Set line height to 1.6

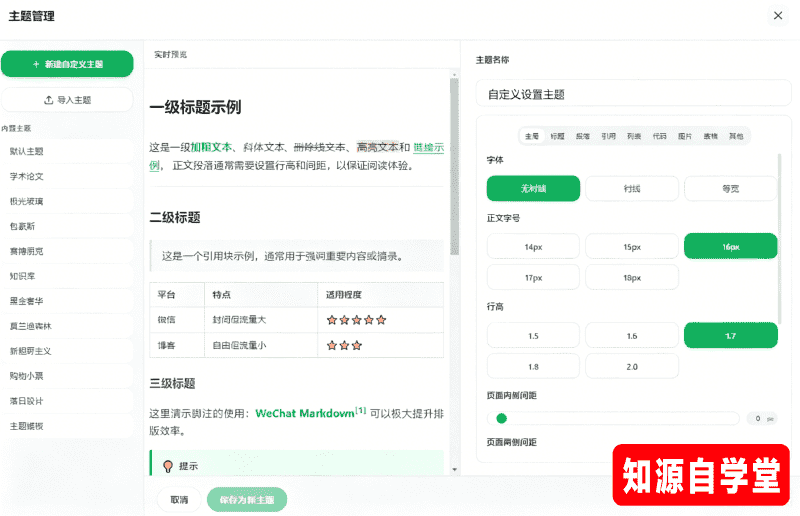[x=632, y=336]
